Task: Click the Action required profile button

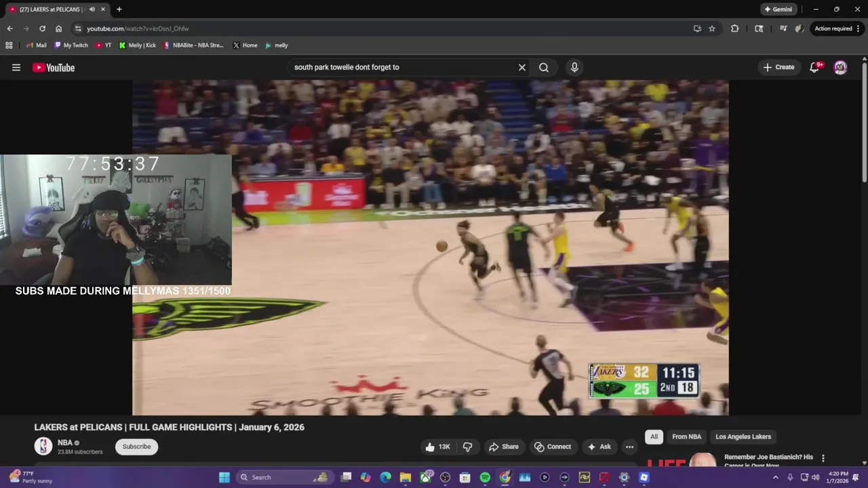Action: coord(838,28)
